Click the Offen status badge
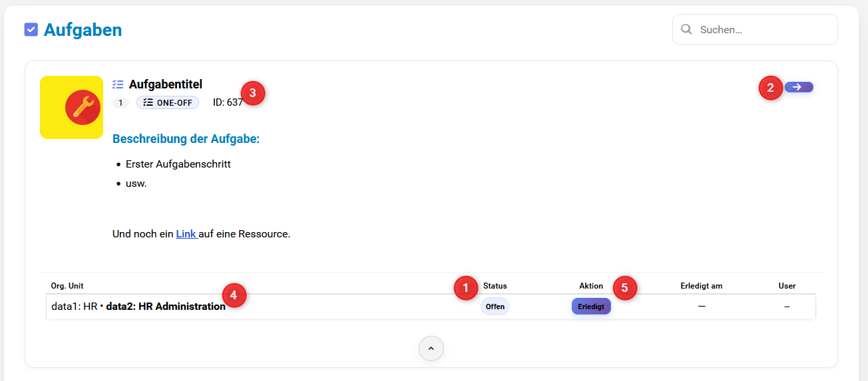The height and width of the screenshot is (381, 868). tap(495, 307)
